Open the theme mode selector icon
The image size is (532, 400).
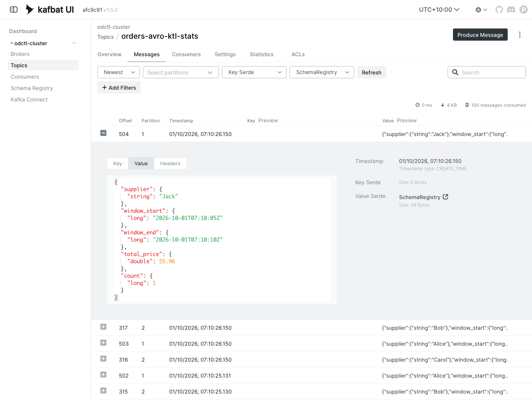click(x=481, y=9)
